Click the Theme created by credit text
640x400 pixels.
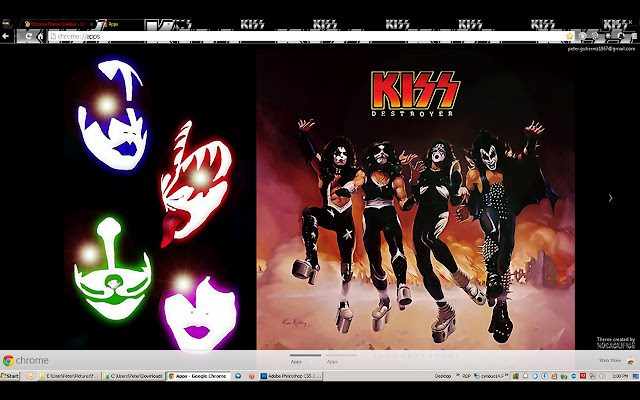click(x=616, y=342)
